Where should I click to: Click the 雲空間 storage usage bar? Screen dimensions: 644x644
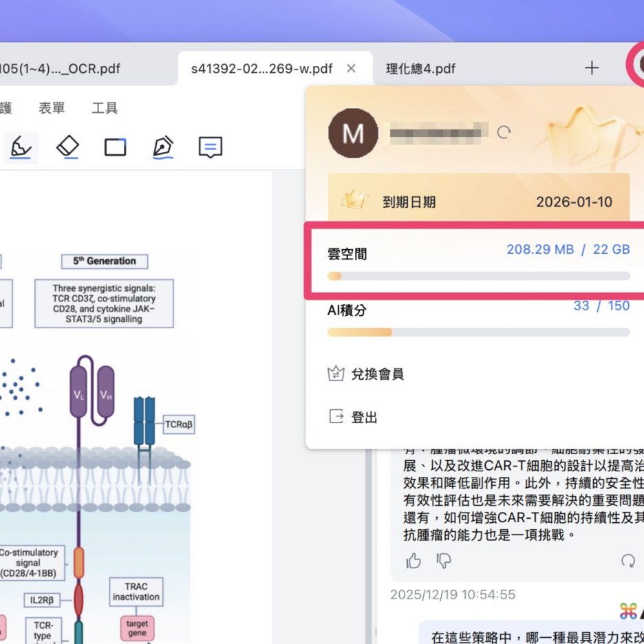(x=478, y=276)
